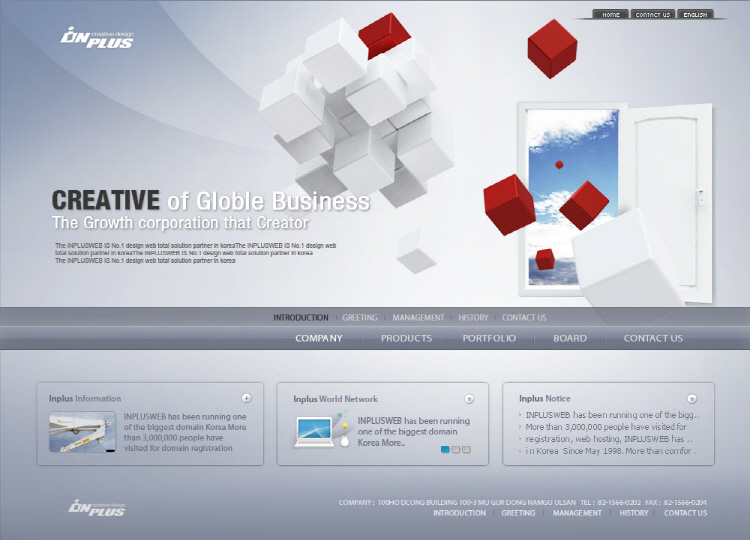
Task: Select CONTACT US in the submenu bar
Action: [x=524, y=318]
